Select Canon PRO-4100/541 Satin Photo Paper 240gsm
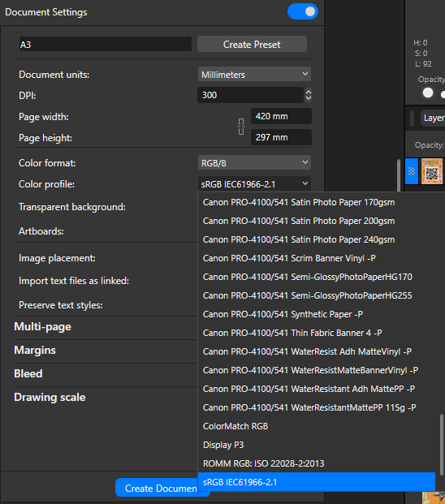This screenshot has height=504, width=445. (317, 239)
